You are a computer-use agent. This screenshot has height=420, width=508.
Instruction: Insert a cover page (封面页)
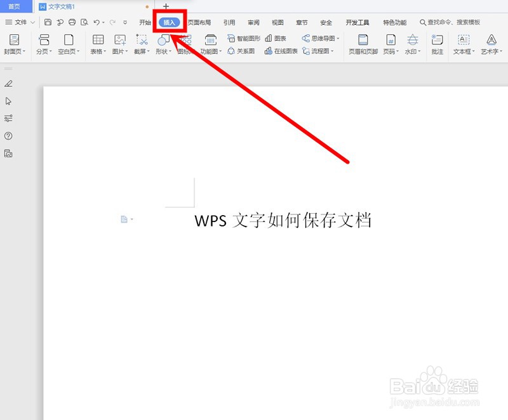point(14,44)
